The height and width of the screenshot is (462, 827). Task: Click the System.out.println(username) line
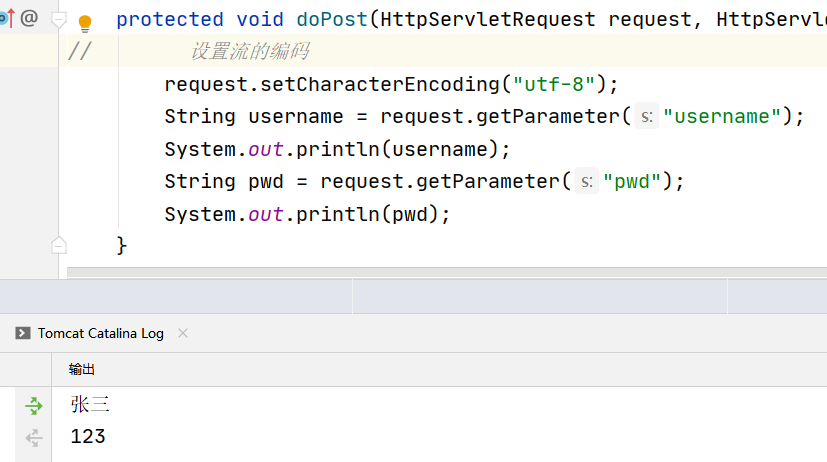click(338, 149)
